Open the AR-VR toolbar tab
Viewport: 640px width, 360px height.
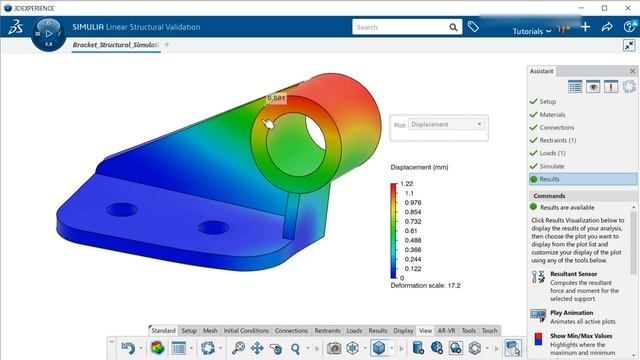[x=447, y=331]
